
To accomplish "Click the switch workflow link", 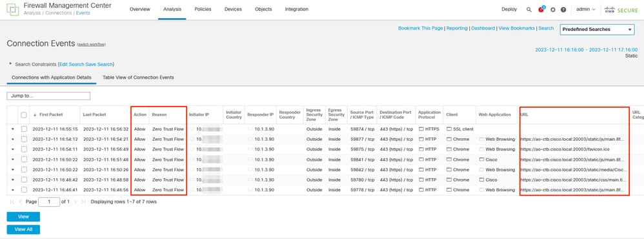I will [x=91, y=44].
